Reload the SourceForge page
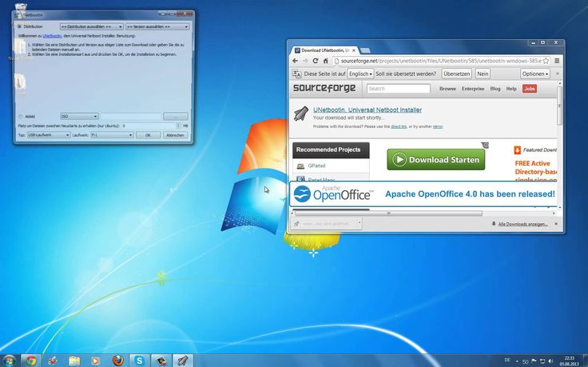The height and width of the screenshot is (367, 588). click(316, 61)
